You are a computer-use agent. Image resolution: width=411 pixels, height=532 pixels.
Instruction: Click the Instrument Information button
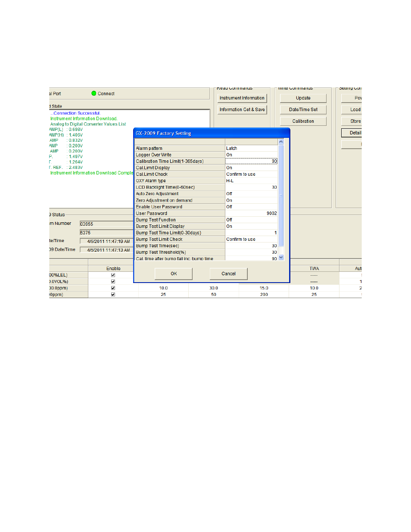click(x=242, y=98)
